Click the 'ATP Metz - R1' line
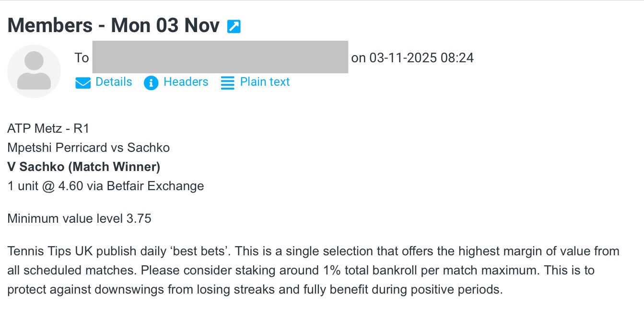This screenshot has height=319, width=644. [47, 128]
